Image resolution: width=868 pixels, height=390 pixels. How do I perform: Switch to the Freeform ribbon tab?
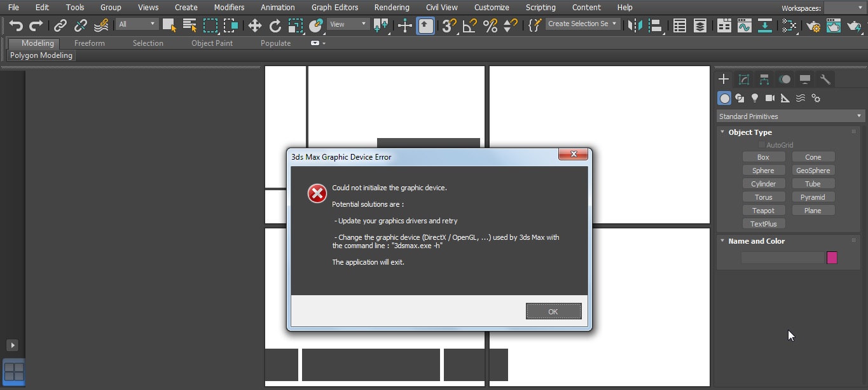[x=90, y=43]
